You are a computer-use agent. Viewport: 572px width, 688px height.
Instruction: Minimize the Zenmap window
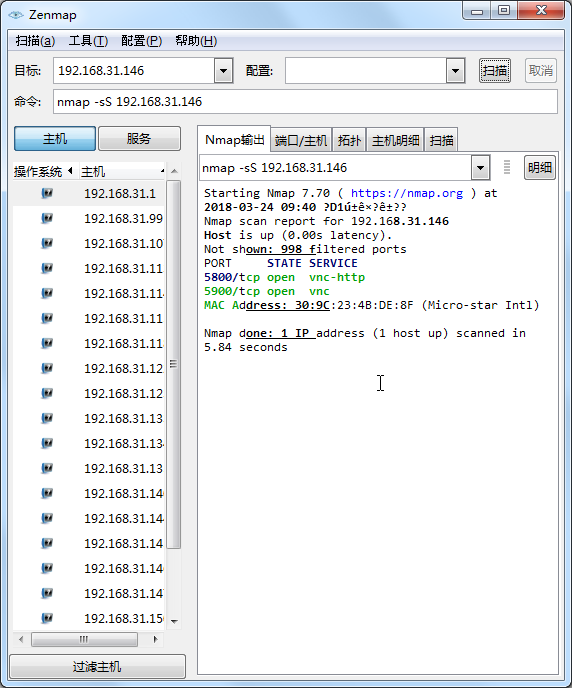(477, 11)
